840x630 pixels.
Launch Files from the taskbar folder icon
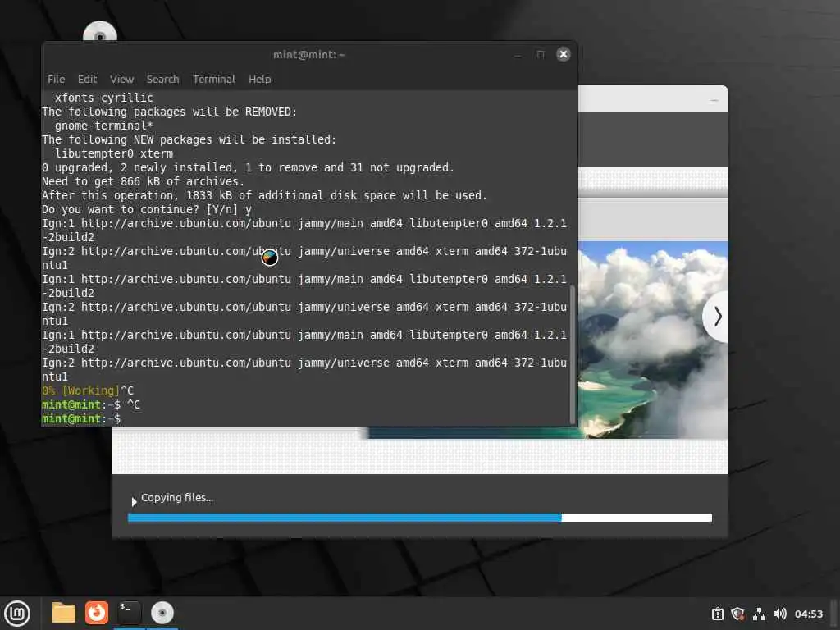coord(63,613)
